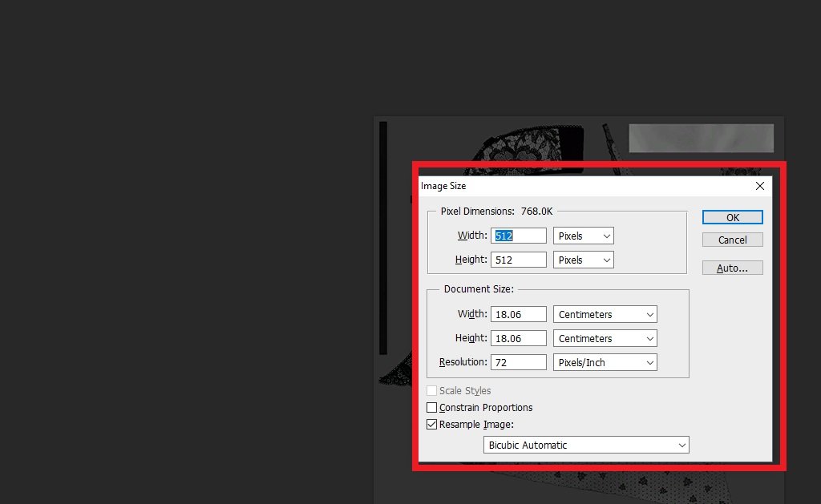The width and height of the screenshot is (821, 504).
Task: Open the Pixels/Inch resolution units dropdown
Action: pyautogui.click(x=605, y=362)
